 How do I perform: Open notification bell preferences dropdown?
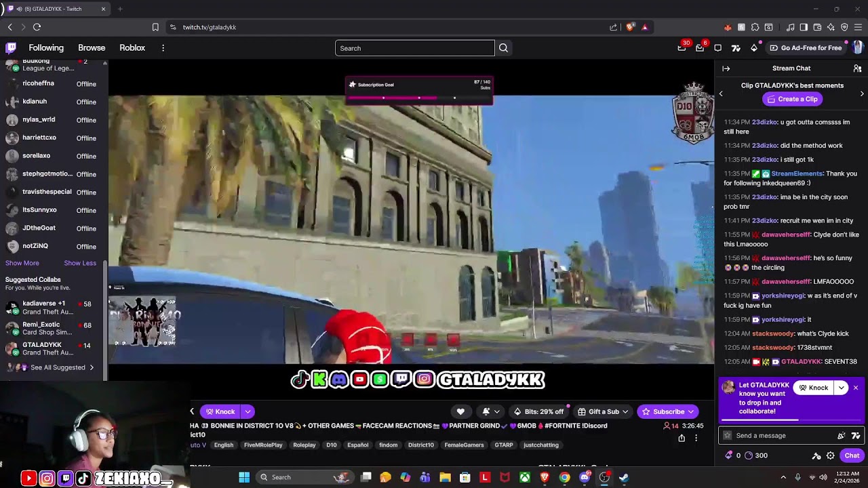point(491,411)
